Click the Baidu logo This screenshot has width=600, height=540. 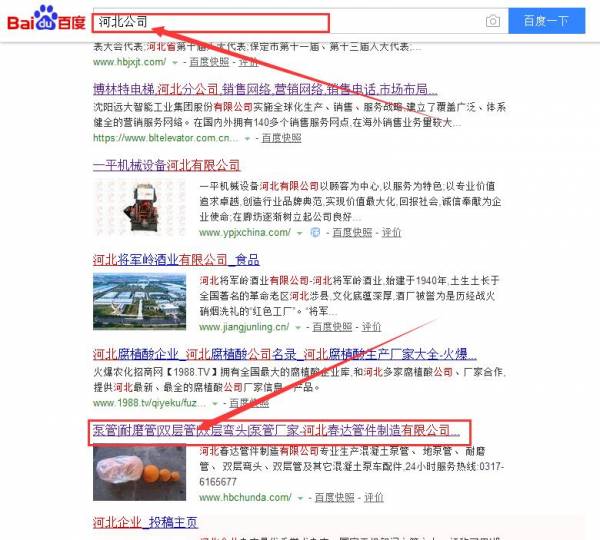(45, 21)
